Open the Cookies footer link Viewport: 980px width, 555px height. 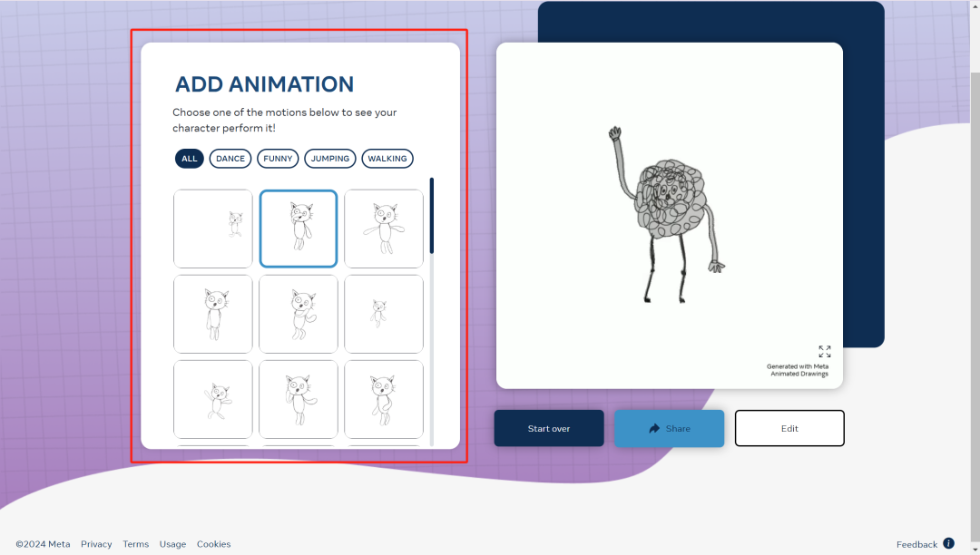pyautogui.click(x=214, y=544)
